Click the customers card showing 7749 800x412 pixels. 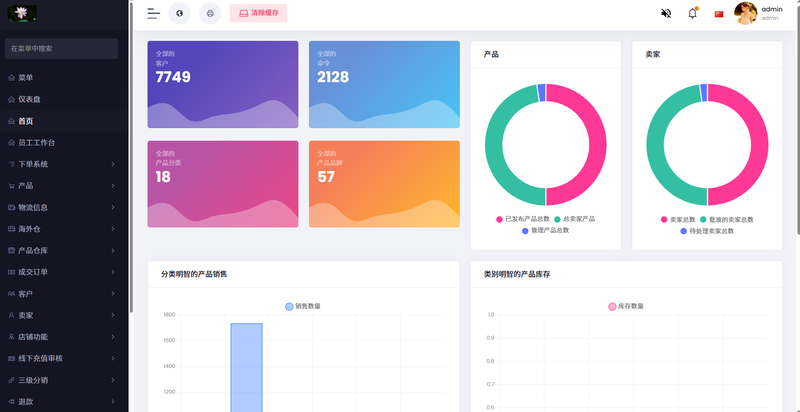click(223, 85)
